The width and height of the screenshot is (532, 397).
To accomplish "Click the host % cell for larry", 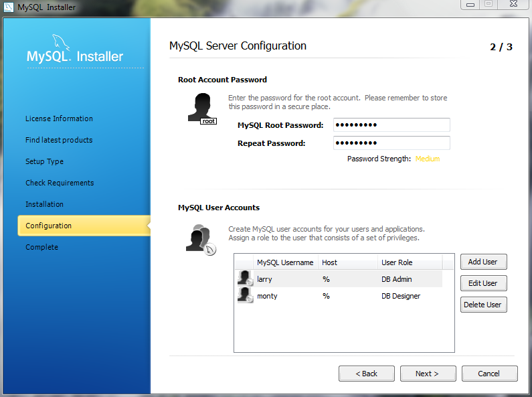I will [326, 279].
